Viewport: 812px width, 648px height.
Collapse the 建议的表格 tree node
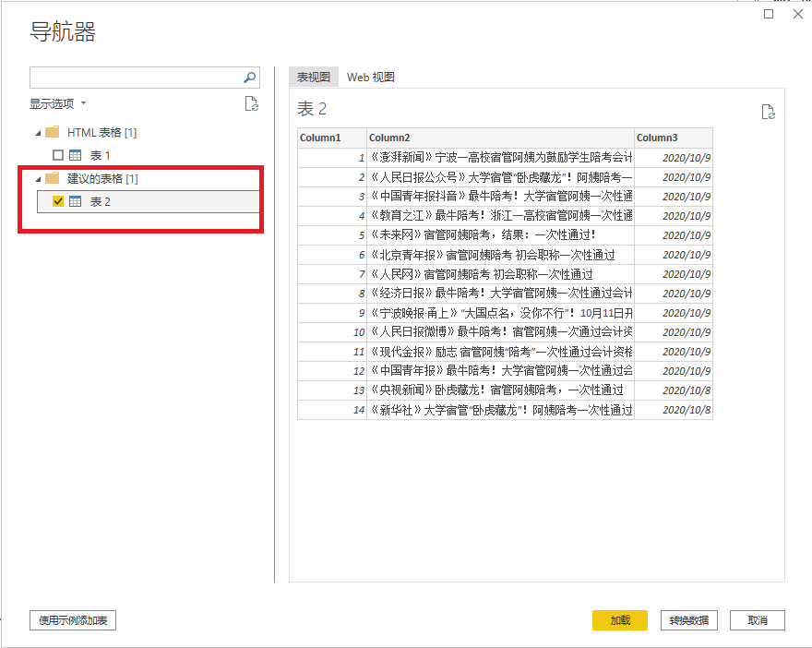[38, 178]
